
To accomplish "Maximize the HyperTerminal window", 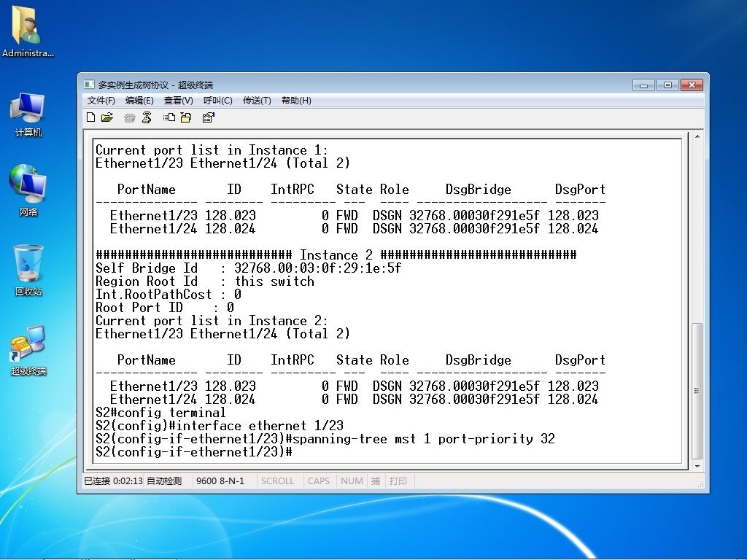I will point(667,85).
